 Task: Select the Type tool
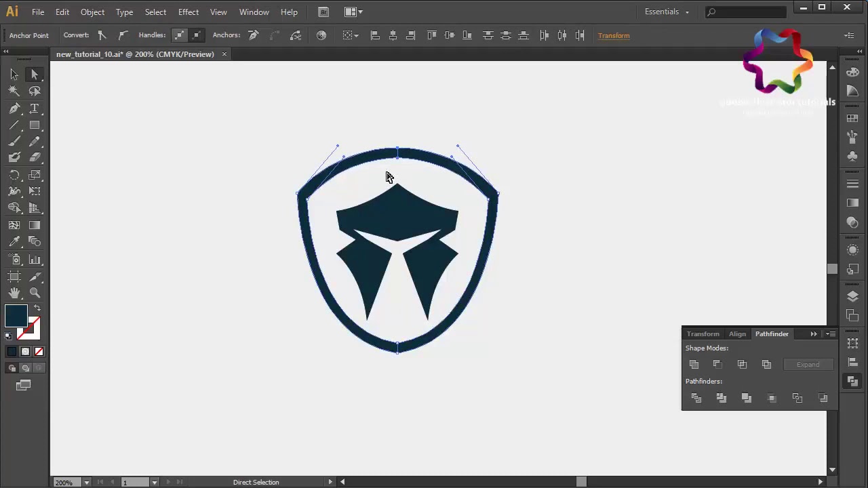click(35, 108)
